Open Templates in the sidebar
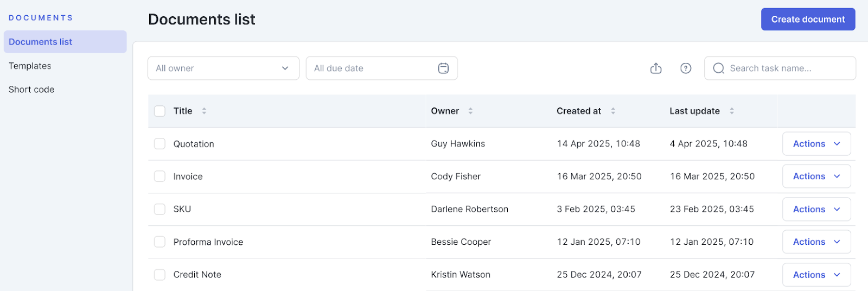Image resolution: width=868 pixels, height=291 pixels. pyautogui.click(x=30, y=66)
